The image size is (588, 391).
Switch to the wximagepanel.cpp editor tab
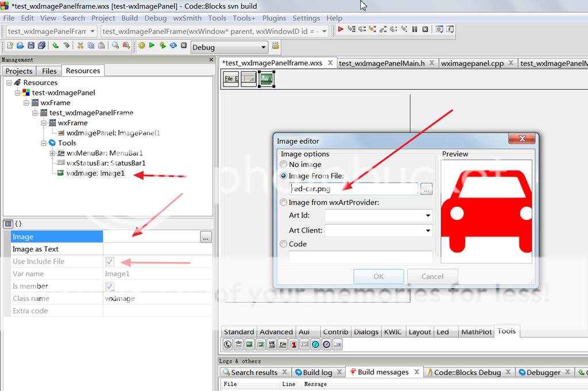pyautogui.click(x=473, y=63)
